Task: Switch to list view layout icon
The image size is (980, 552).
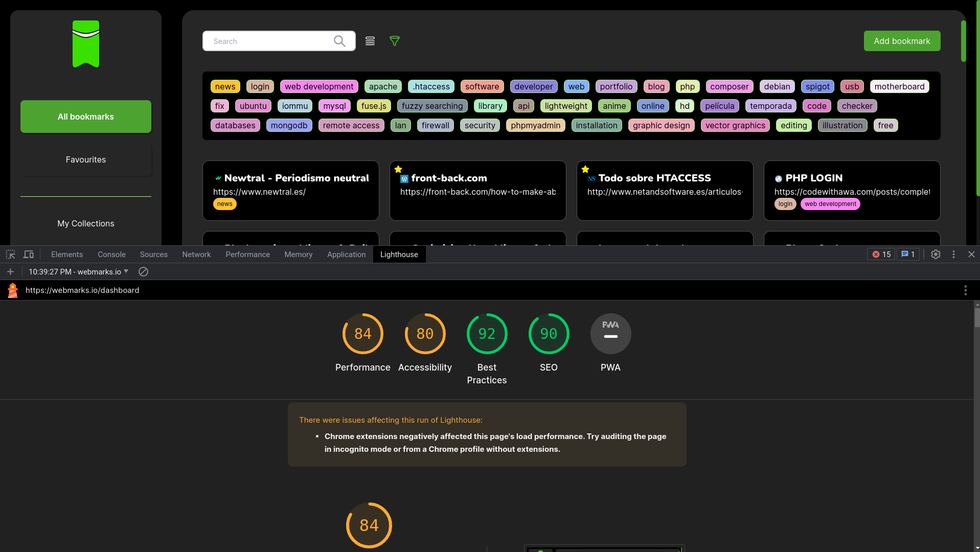Action: tap(370, 41)
